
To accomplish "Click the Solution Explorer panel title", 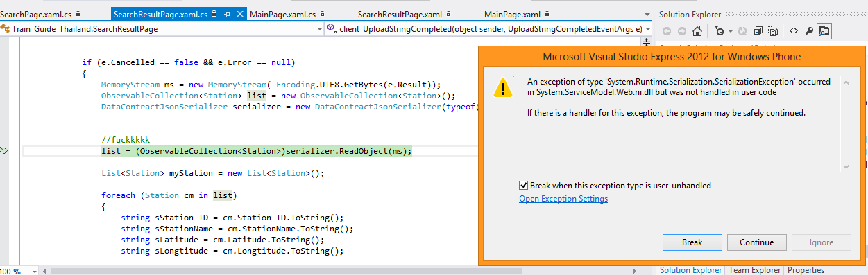I will [690, 14].
